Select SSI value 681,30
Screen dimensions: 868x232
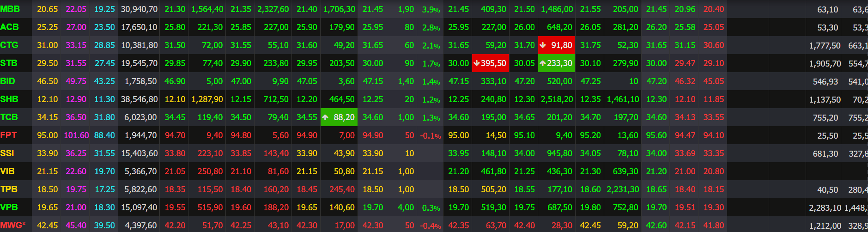[x=826, y=154]
